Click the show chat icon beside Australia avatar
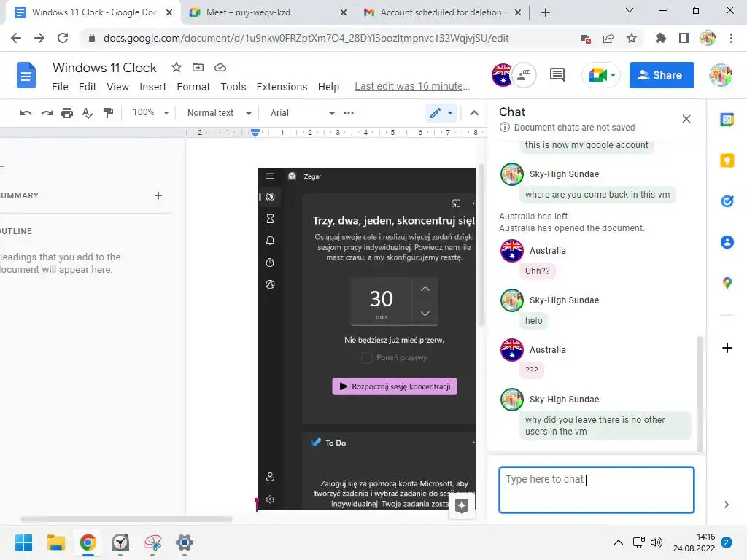The height and width of the screenshot is (560, 747). 525,75
